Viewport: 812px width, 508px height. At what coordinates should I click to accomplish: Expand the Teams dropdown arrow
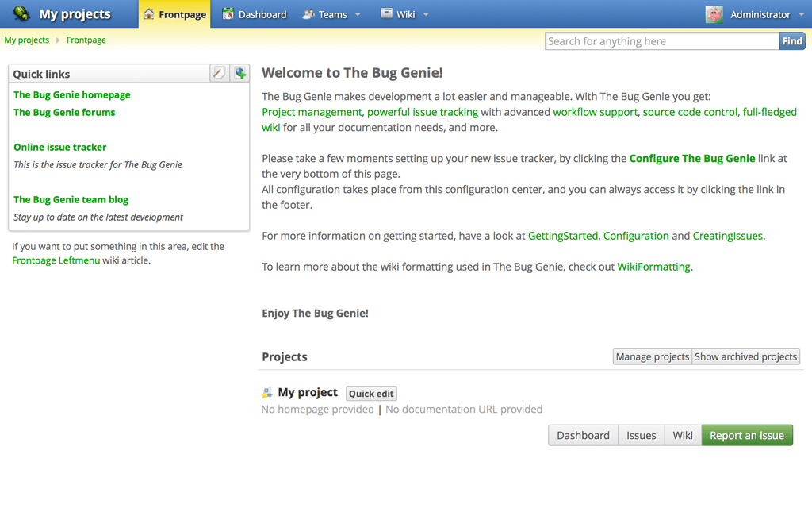coord(358,14)
